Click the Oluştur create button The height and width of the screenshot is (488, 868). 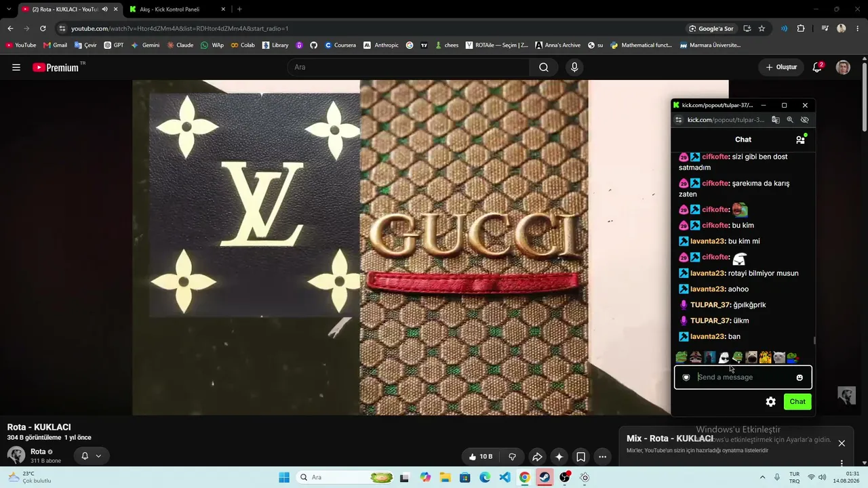[781, 67]
